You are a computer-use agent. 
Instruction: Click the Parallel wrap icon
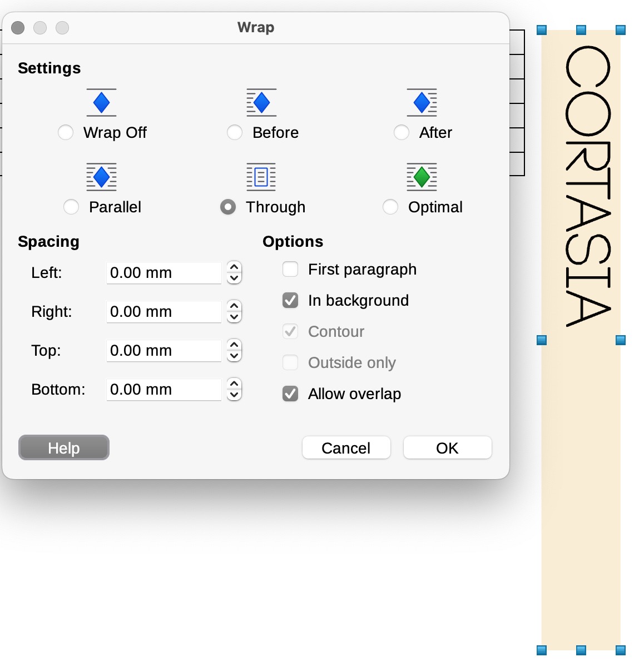click(101, 177)
